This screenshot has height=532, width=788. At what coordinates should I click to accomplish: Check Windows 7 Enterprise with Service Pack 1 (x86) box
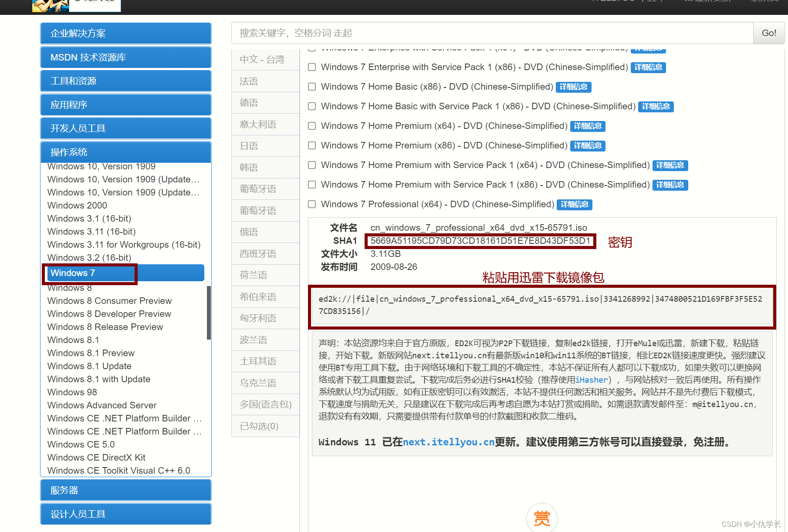pos(312,67)
